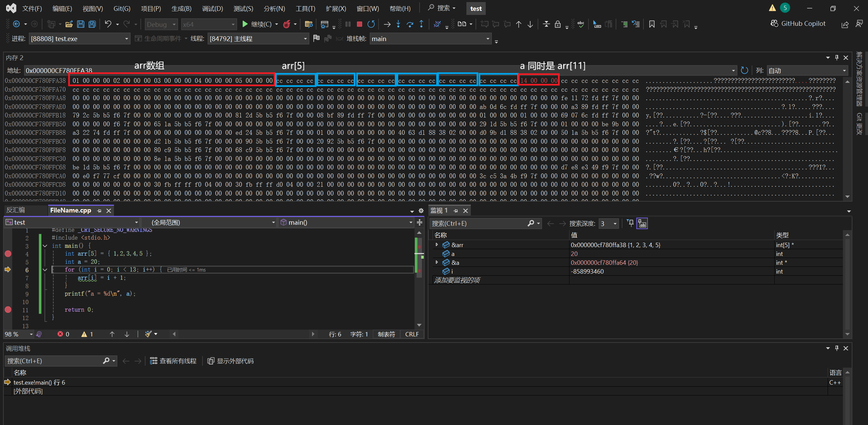Click the Step Over icon

tap(410, 24)
